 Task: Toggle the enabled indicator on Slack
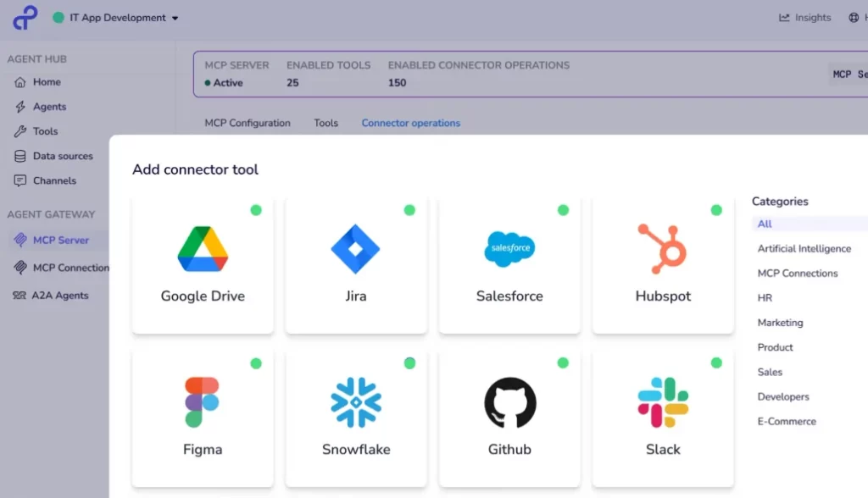[x=716, y=362]
